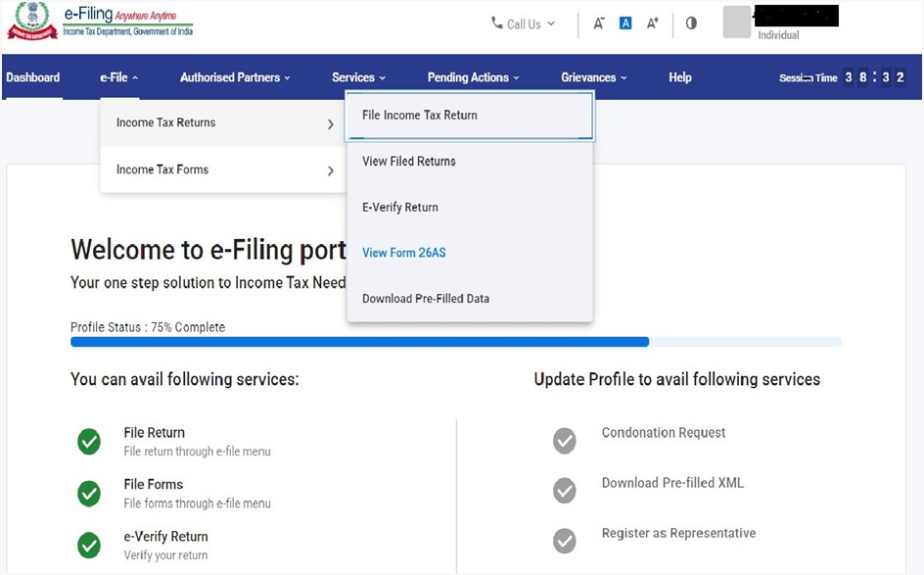Click grey checkmark beside Download Pre-filled XML

pyautogui.click(x=565, y=490)
